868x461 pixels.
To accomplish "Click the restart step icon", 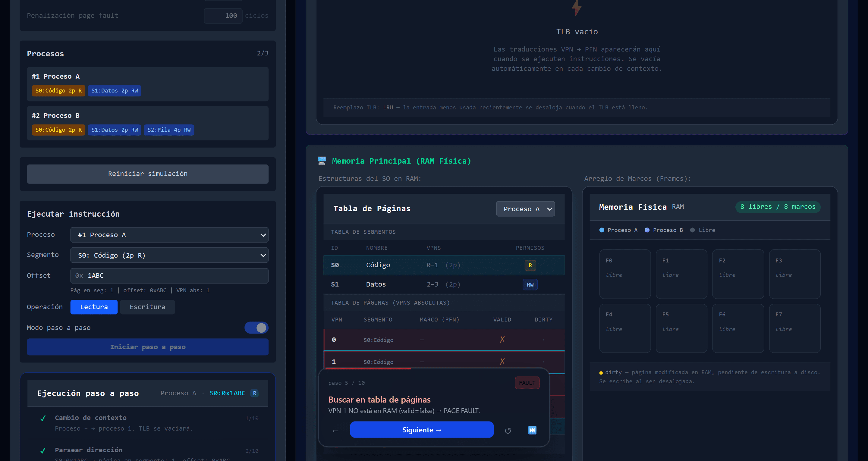I will click(x=508, y=430).
